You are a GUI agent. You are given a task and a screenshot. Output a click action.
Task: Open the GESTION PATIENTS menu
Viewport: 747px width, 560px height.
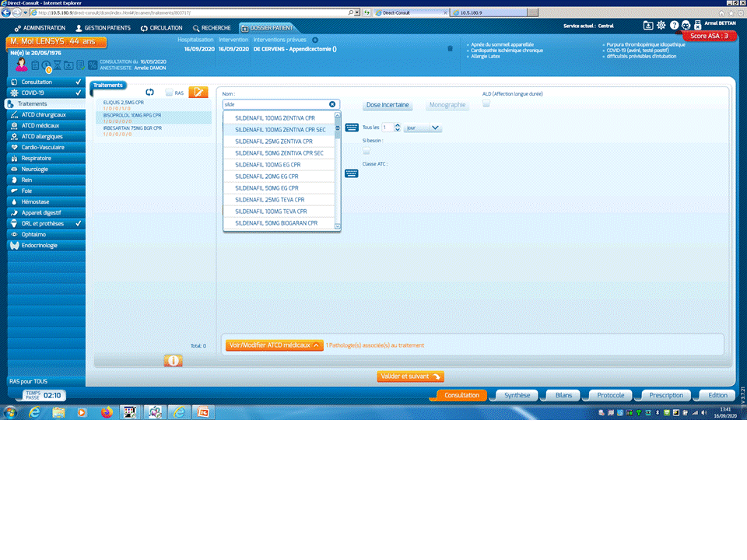pos(103,28)
